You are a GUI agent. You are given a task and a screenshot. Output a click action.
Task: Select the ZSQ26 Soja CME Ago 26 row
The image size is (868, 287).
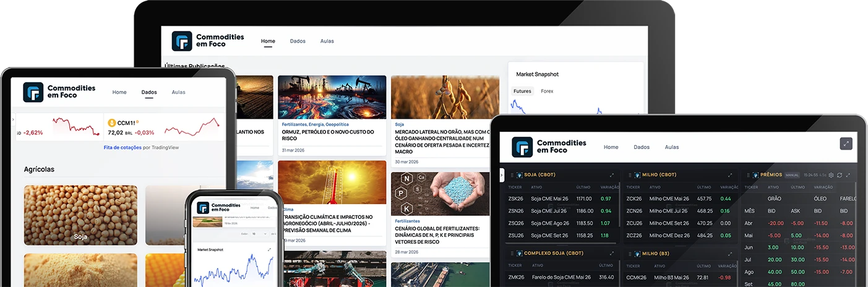pos(561,223)
